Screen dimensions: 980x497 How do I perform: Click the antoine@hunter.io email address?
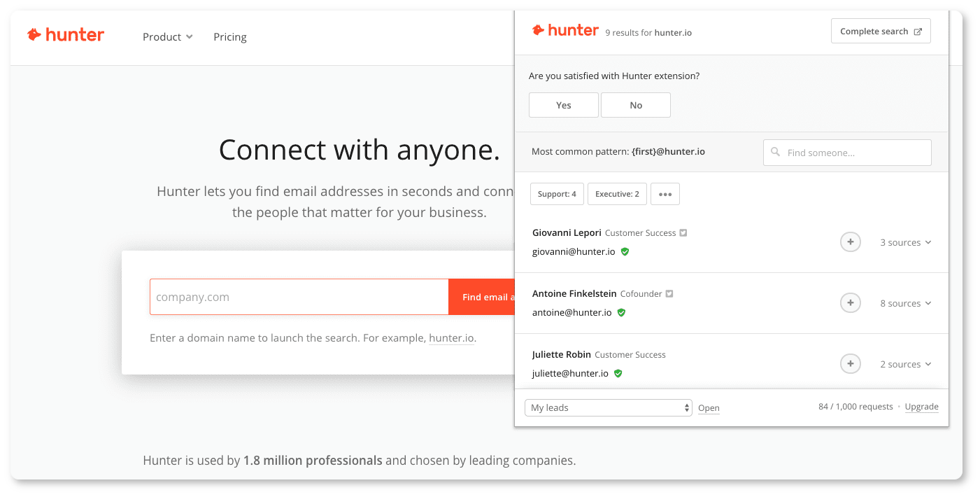point(572,312)
